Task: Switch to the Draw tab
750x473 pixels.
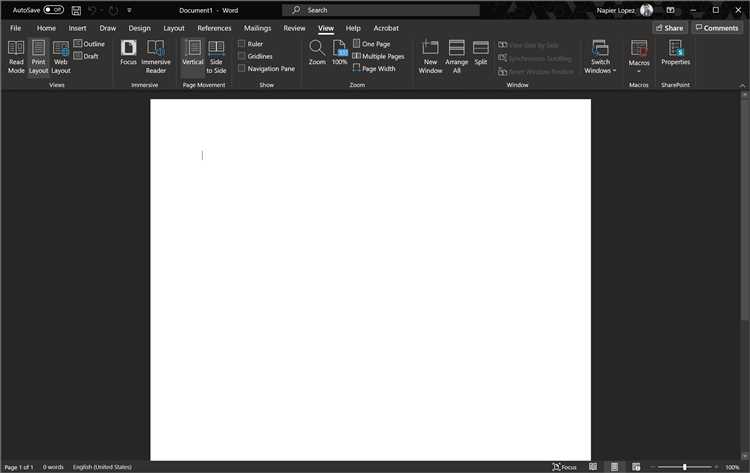Action: tap(108, 28)
